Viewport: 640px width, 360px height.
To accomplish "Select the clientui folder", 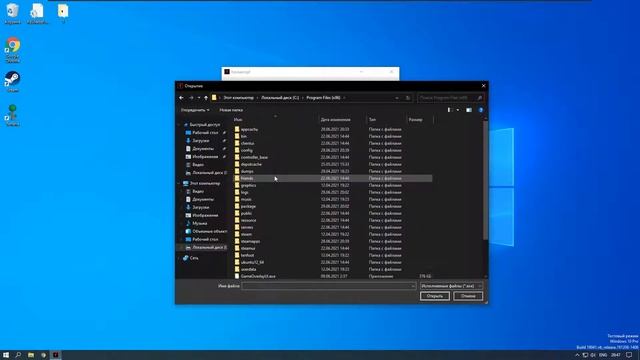I will [247, 143].
